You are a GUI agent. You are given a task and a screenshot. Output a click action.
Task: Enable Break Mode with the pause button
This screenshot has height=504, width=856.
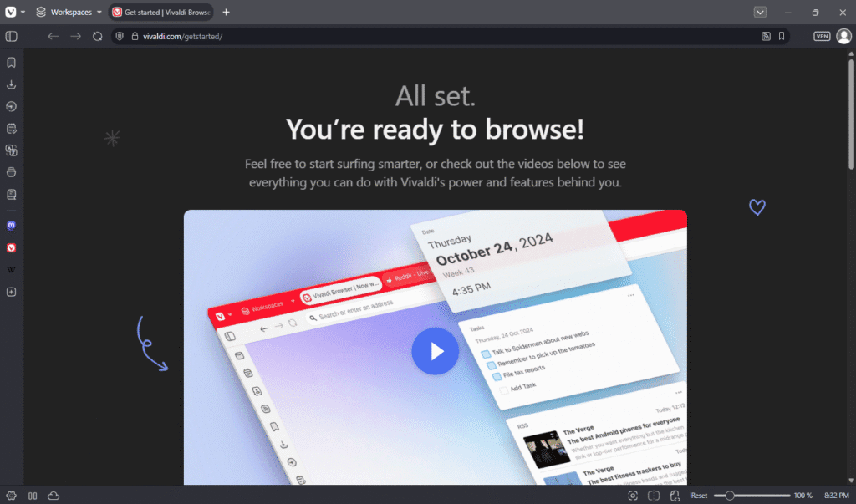[33, 495]
